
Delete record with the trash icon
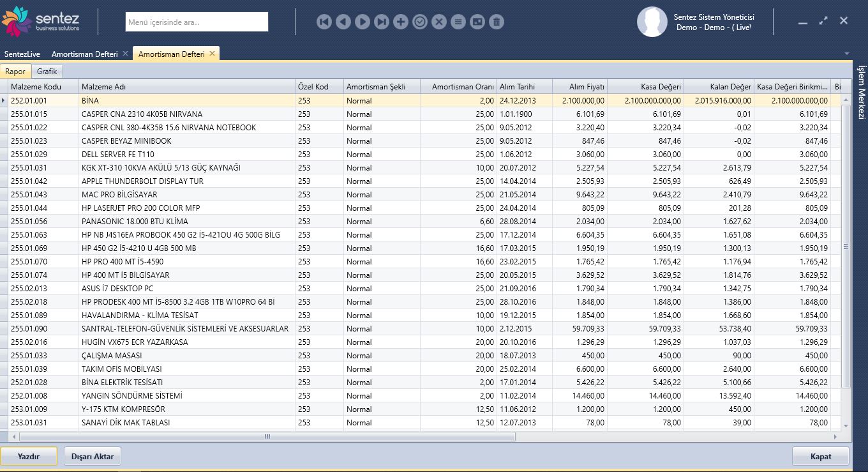(x=497, y=22)
